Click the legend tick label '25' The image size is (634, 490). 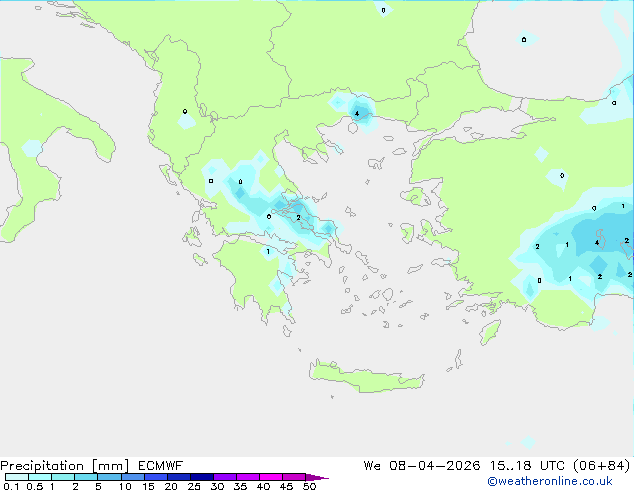pyautogui.click(x=194, y=486)
